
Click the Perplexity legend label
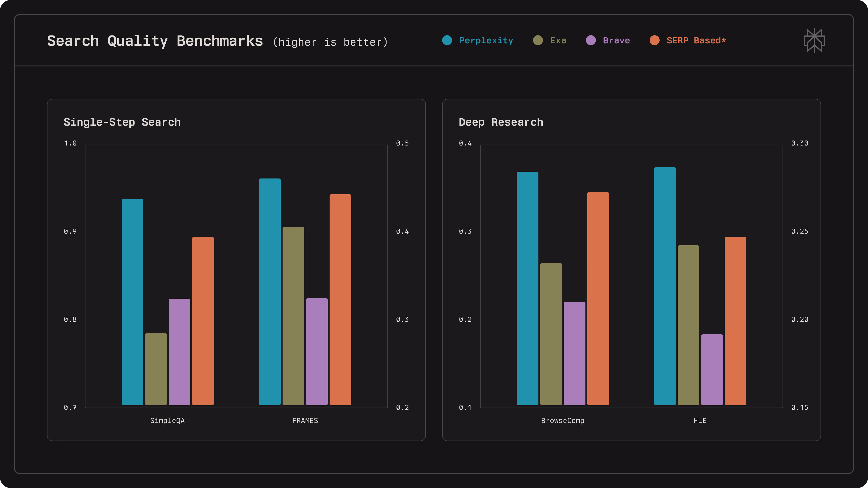point(486,40)
